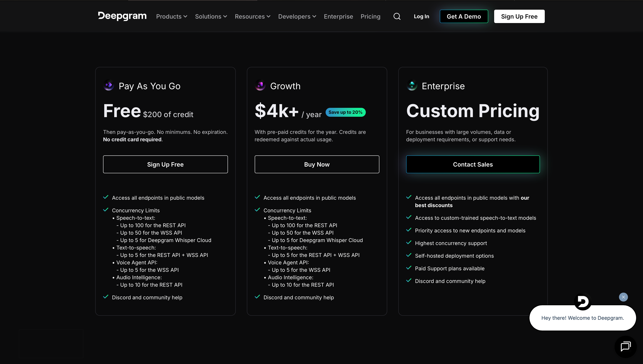The image size is (643, 364).
Task: Click Buy Now on Growth plan
Action: (317, 164)
